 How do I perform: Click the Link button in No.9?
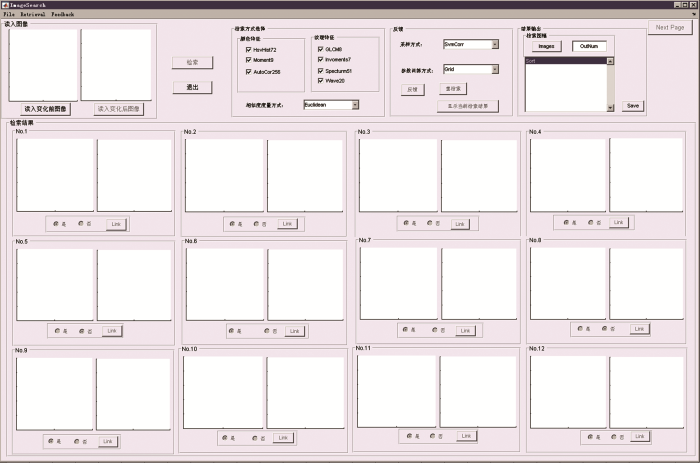click(x=108, y=441)
